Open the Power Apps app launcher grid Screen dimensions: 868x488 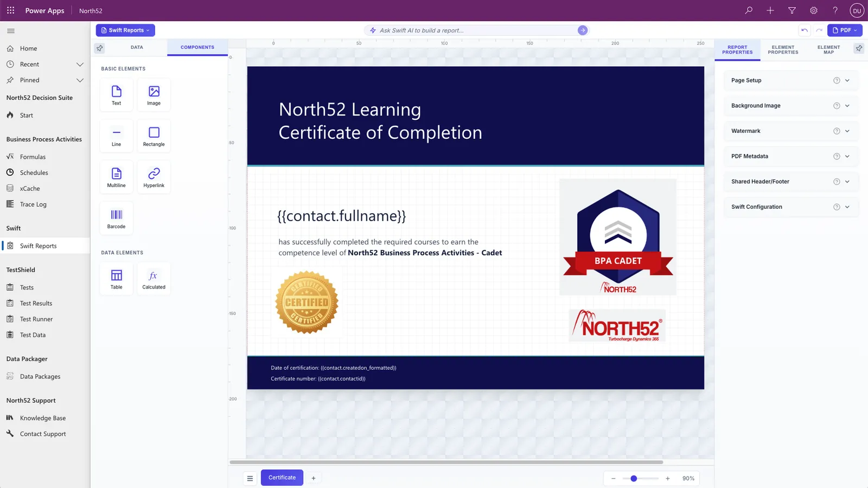point(10,10)
